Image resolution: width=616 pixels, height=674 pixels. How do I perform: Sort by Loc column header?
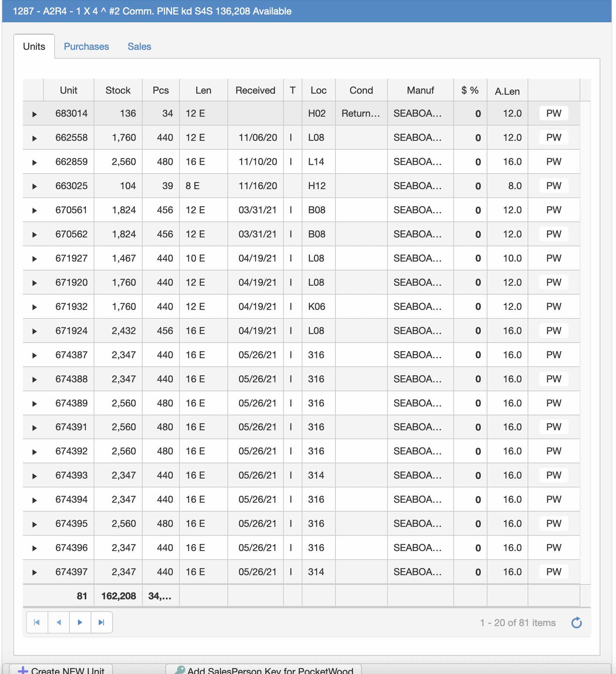319,90
